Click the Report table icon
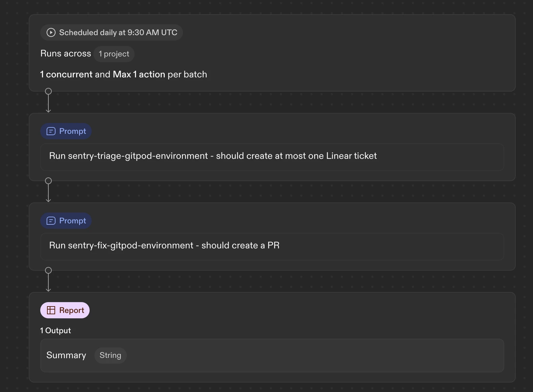Screen dimensions: 533x392 click(51, 310)
